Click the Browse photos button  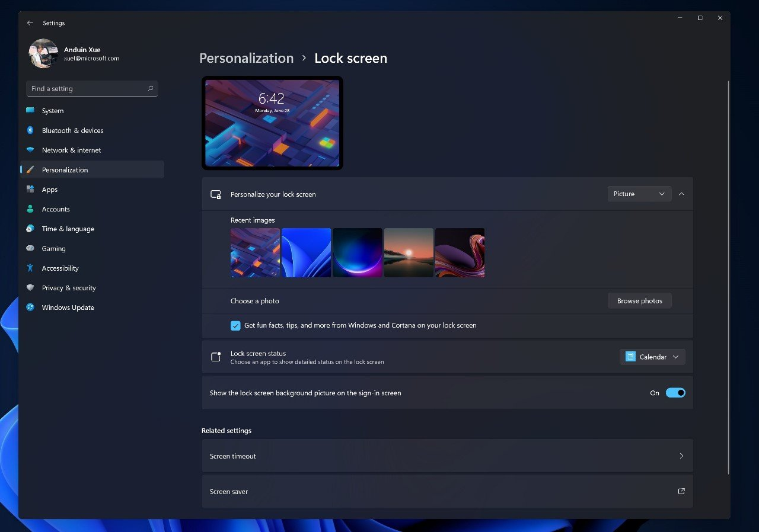(x=639, y=301)
